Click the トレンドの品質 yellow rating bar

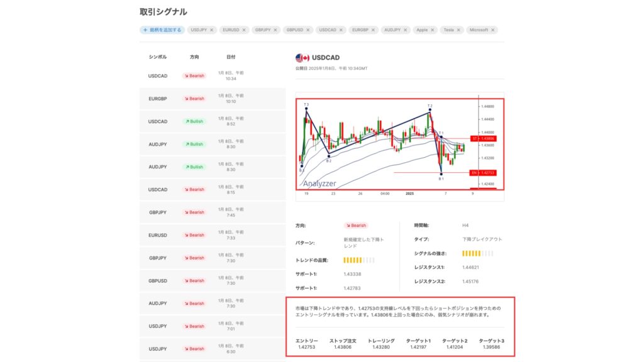point(358,260)
